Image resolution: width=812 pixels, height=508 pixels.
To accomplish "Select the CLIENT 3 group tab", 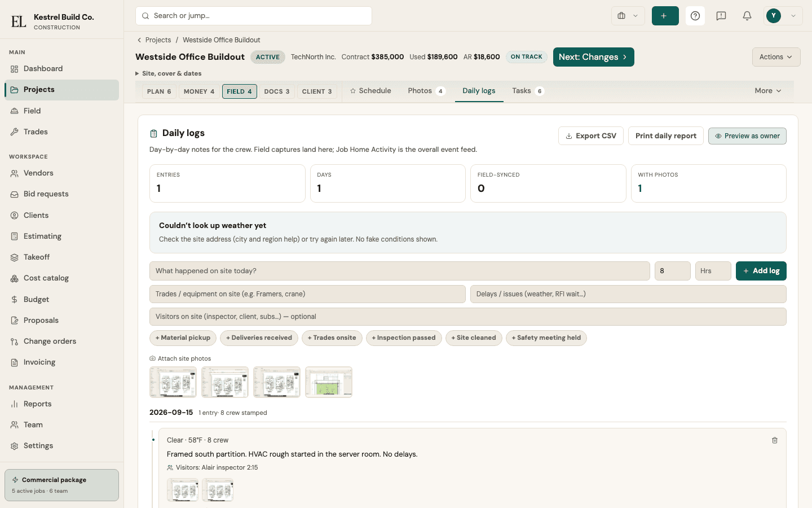I will (x=317, y=91).
